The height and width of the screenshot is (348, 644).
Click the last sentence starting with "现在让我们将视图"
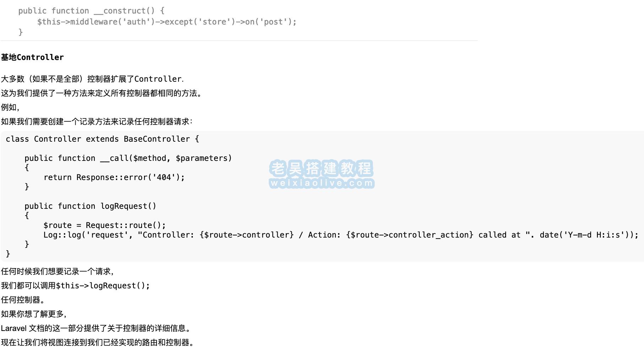pyautogui.click(x=98, y=343)
